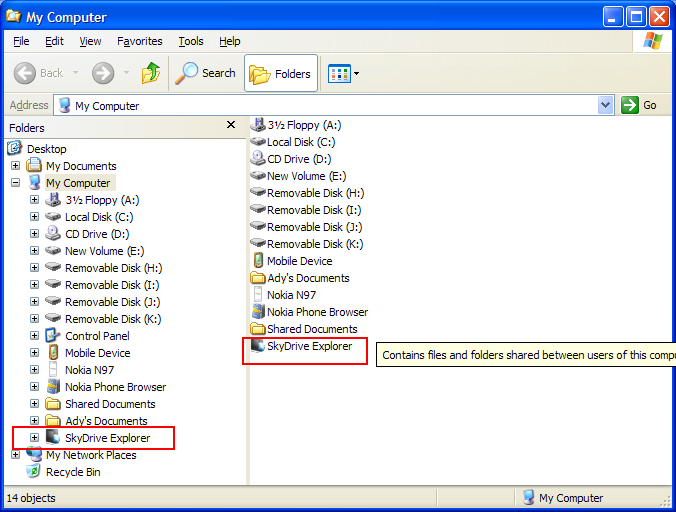
Task: Expand SkyDrive Explorer tree node
Action: coord(34,437)
